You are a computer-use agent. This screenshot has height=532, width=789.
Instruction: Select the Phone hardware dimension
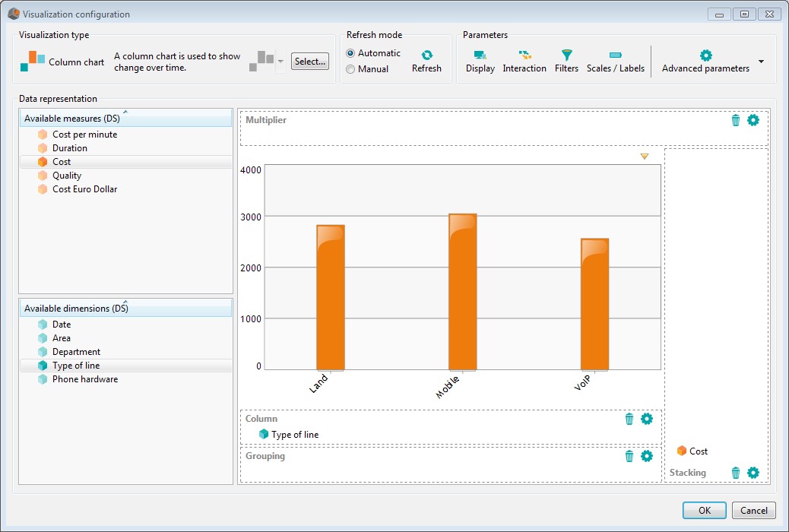click(125, 379)
